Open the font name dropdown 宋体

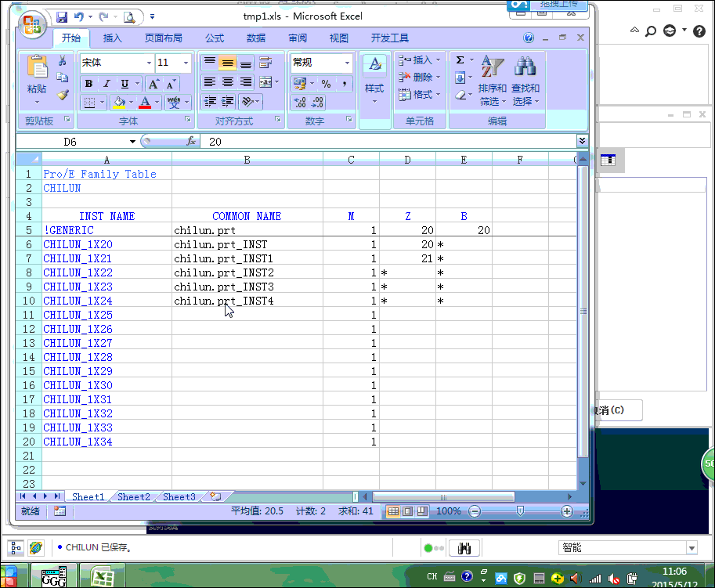point(149,63)
